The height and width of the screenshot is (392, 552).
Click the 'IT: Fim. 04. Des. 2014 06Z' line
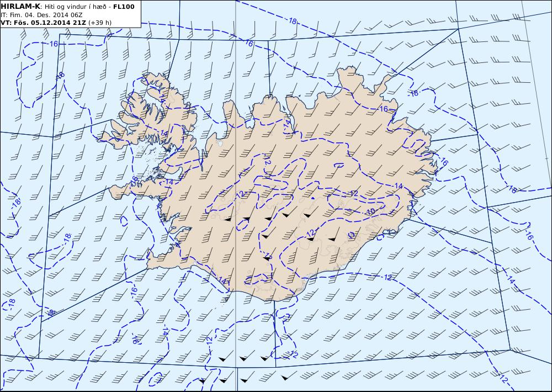click(41, 15)
